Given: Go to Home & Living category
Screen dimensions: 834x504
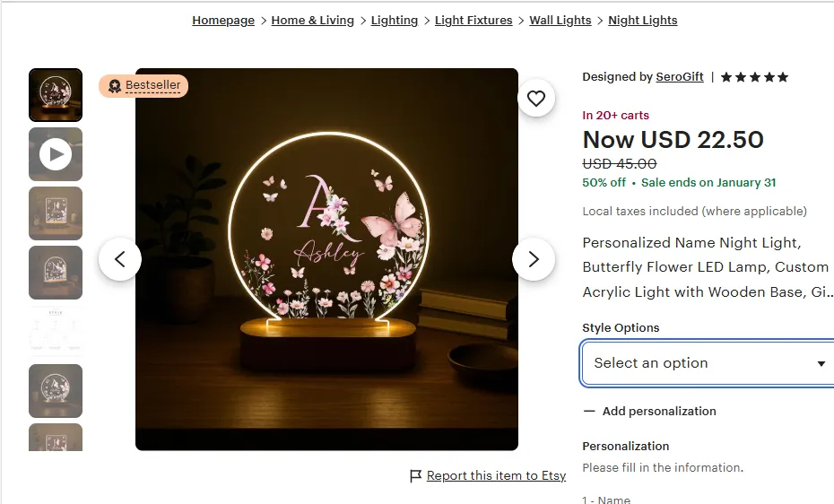Looking at the screenshot, I should click(x=312, y=21).
